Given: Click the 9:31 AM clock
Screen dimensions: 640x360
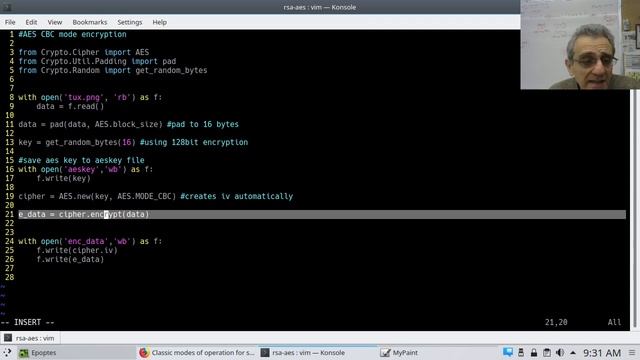Looking at the screenshot, I should pyautogui.click(x=602, y=353).
